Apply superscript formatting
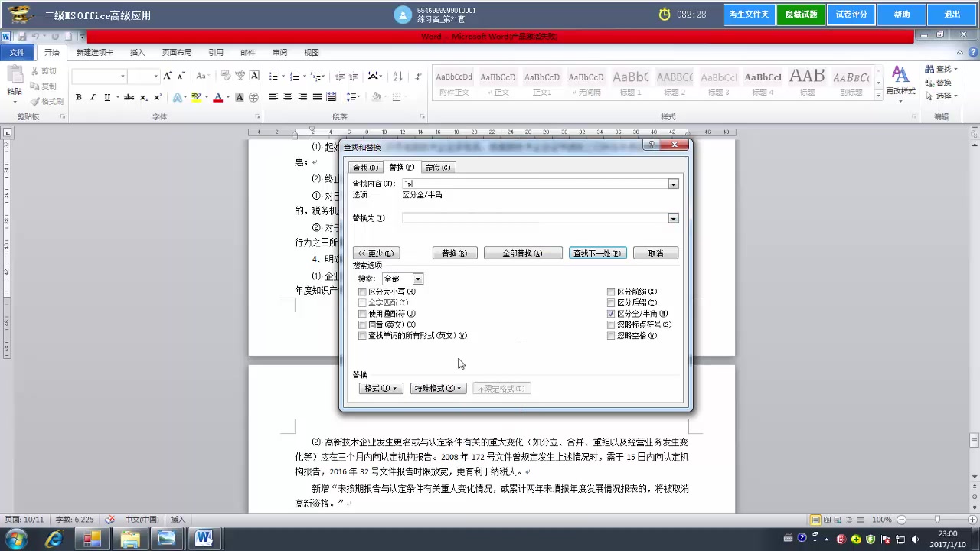 pos(157,97)
